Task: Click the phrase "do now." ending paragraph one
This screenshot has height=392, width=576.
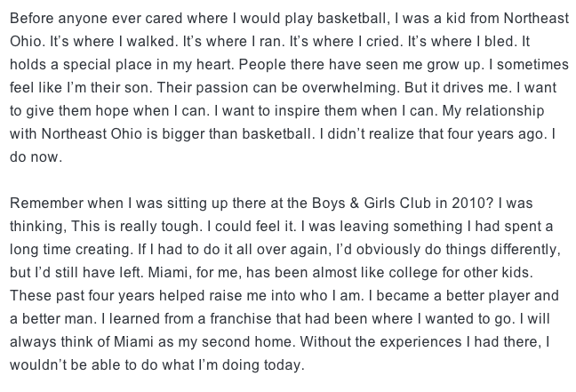Action: coord(36,157)
